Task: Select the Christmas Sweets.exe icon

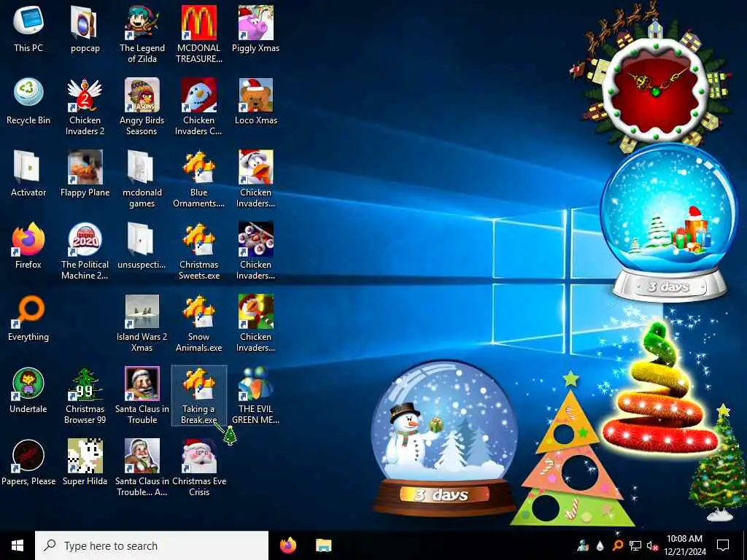Action: 198,251
